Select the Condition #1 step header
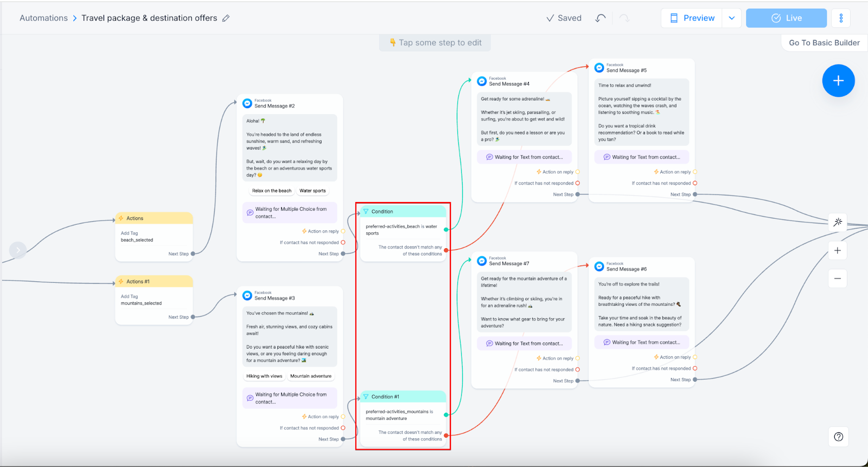The image size is (868, 467). (x=403, y=397)
